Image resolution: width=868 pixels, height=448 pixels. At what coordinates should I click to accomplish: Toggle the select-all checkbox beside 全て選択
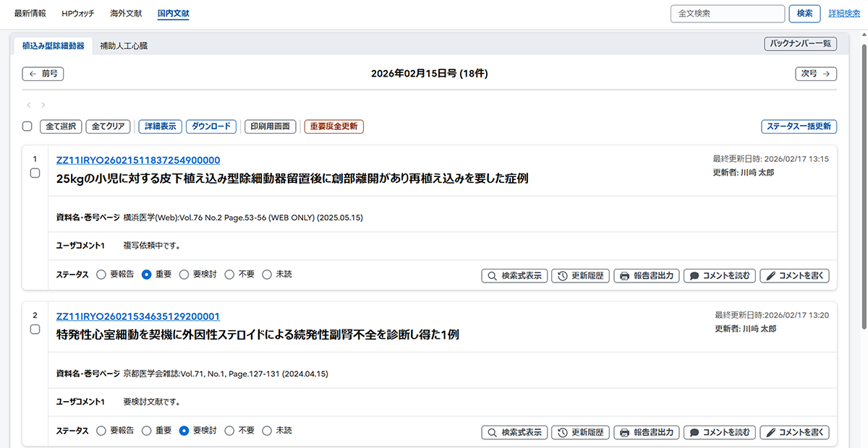(x=27, y=126)
